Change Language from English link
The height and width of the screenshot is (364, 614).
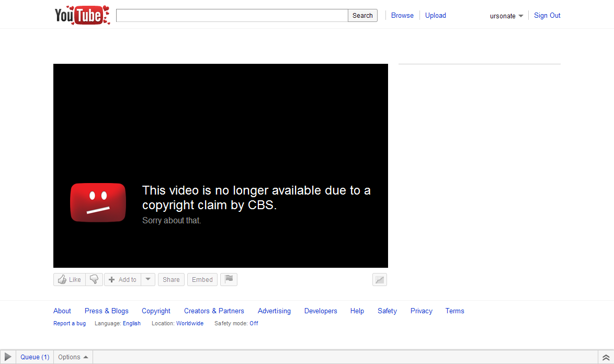pos(132,323)
